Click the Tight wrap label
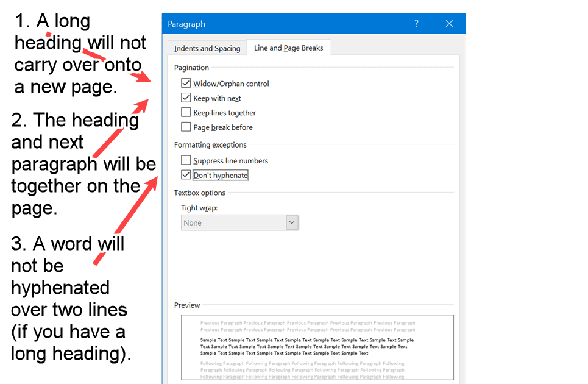588x384 pixels. (199, 208)
